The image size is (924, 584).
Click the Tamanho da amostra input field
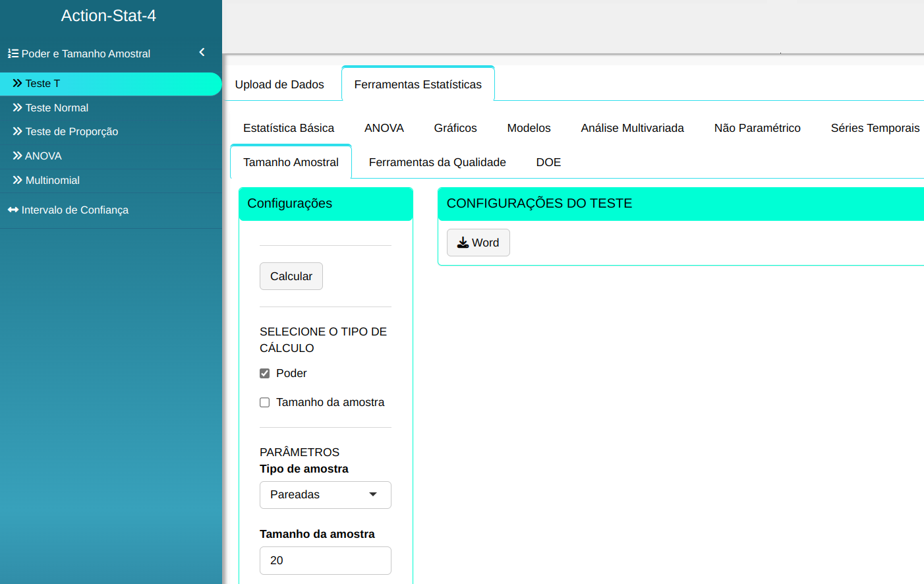(325, 560)
